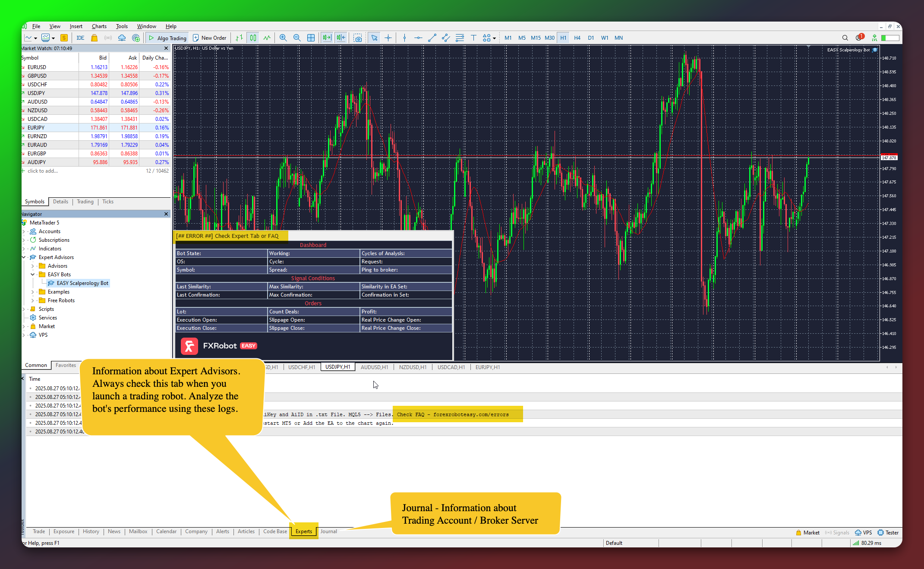Image resolution: width=924 pixels, height=569 pixels.
Task: Toggle chart auto scroll icon
Action: tap(327, 38)
